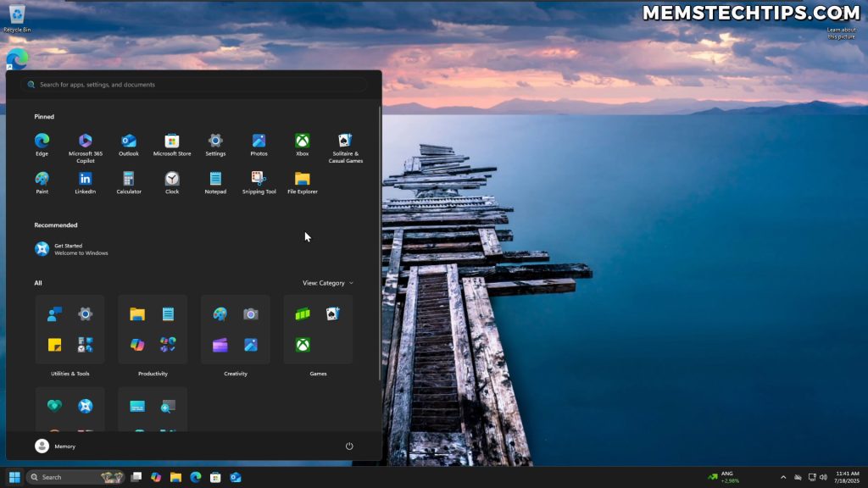Open Paint from the pinned apps
This screenshot has height=488, width=868.
42,180
